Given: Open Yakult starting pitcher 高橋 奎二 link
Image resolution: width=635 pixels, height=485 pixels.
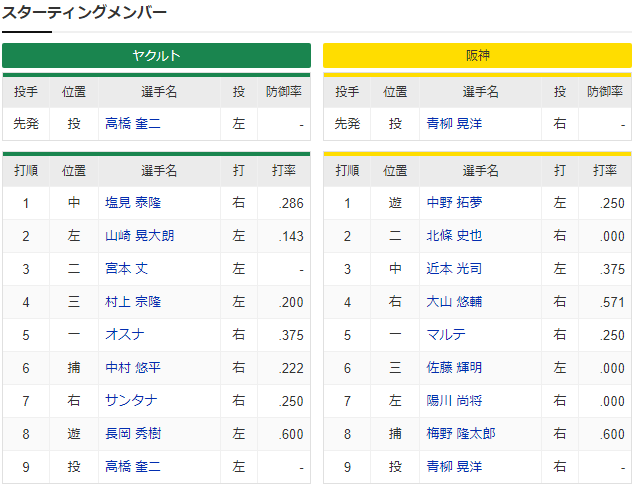Looking at the screenshot, I should point(133,123).
